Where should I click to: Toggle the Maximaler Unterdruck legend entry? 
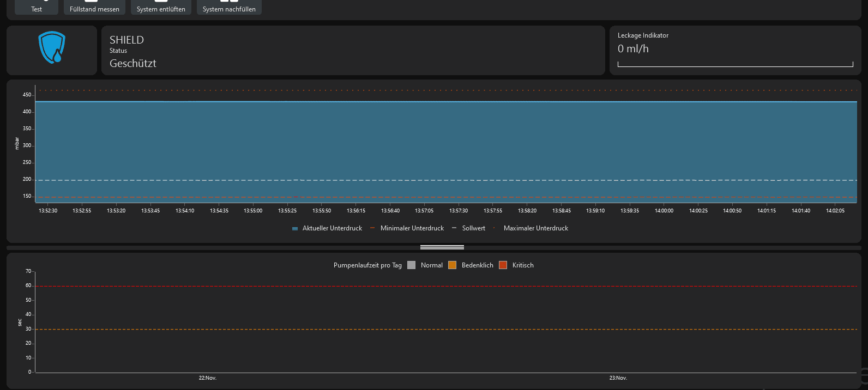tap(535, 228)
